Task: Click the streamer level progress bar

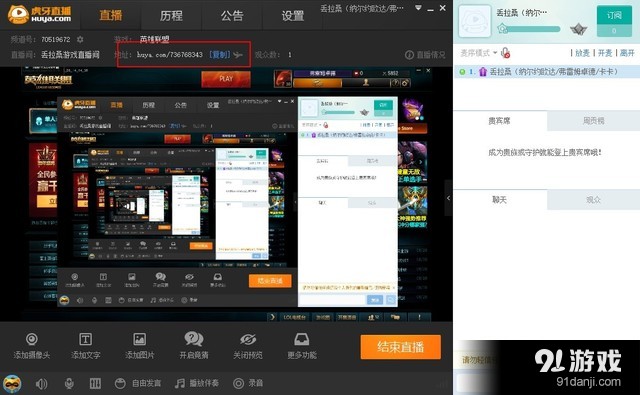Action: click(528, 29)
